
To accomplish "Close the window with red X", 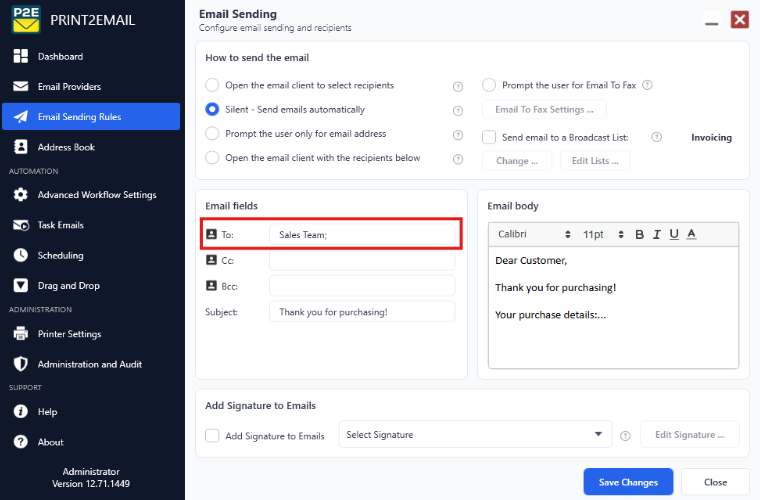I will pyautogui.click(x=740, y=20).
